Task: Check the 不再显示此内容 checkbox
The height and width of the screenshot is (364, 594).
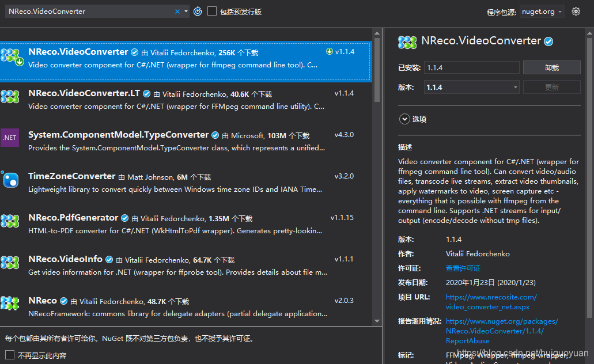Action: tap(10, 355)
